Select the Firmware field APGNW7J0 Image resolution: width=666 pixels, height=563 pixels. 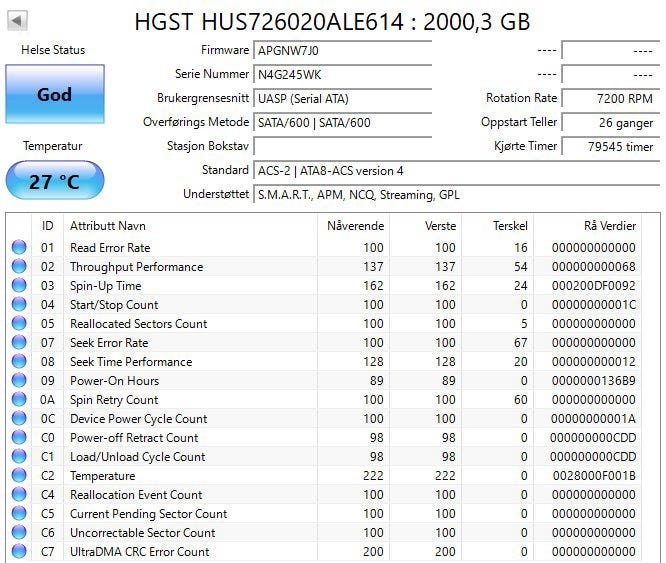click(x=342, y=51)
